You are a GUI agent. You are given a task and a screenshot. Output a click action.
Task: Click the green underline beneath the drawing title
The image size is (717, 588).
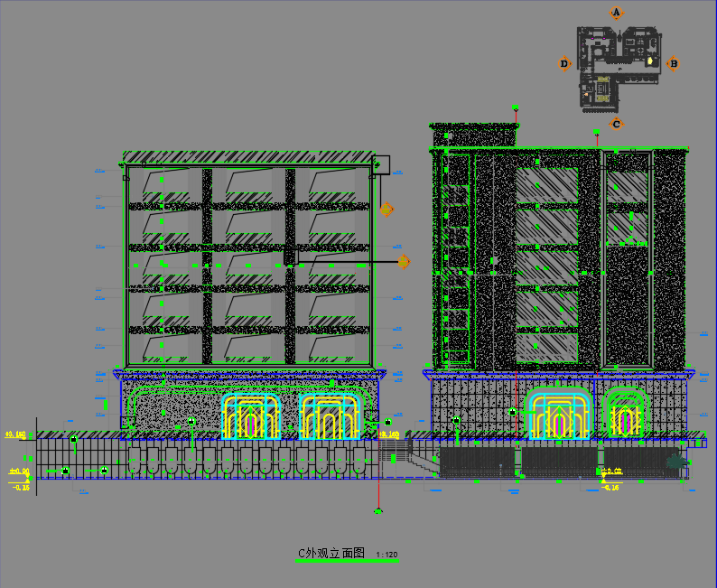[347, 562]
